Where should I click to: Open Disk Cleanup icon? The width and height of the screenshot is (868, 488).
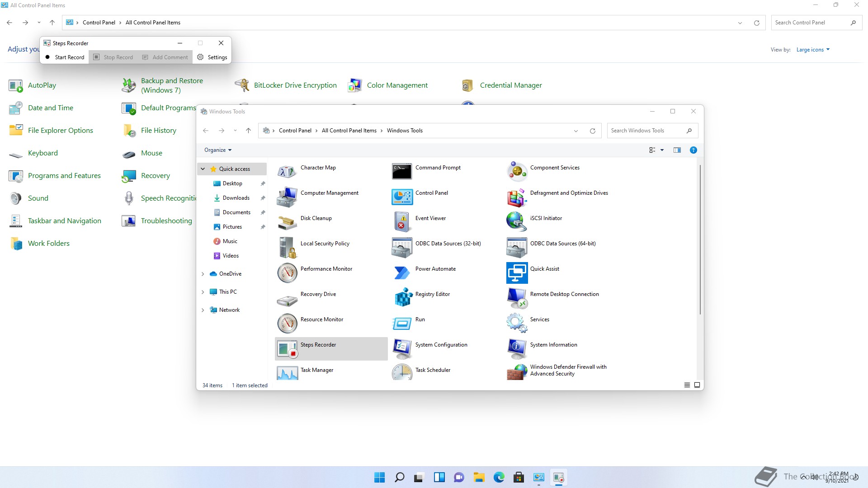pos(287,222)
